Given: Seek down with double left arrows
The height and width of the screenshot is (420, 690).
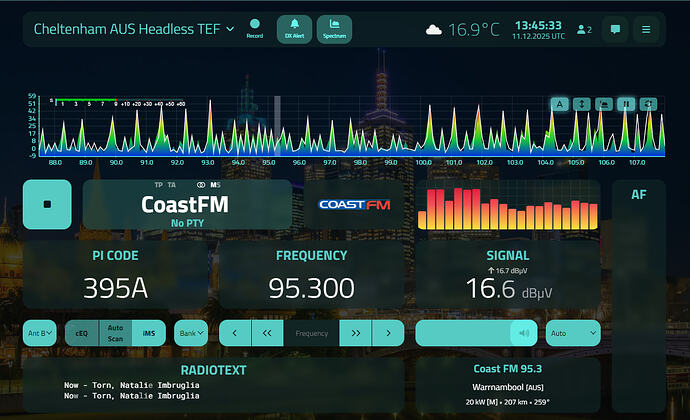Looking at the screenshot, I should pyautogui.click(x=267, y=333).
